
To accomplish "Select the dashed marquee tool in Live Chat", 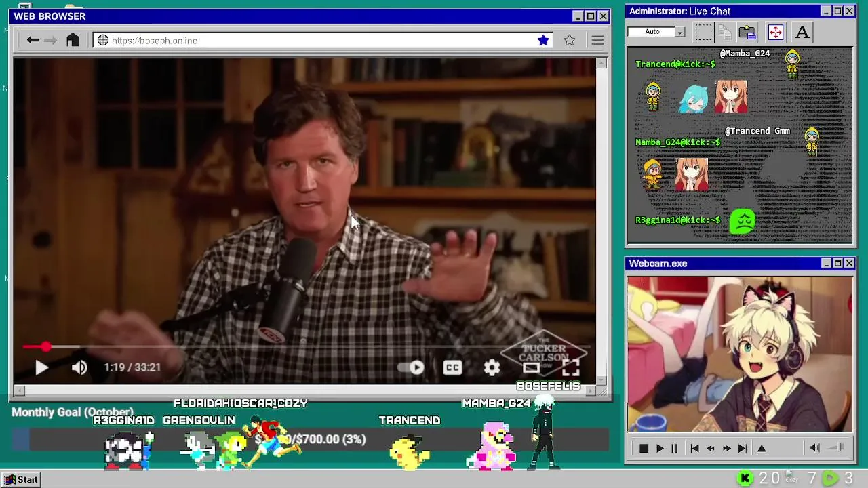I will (x=703, y=32).
